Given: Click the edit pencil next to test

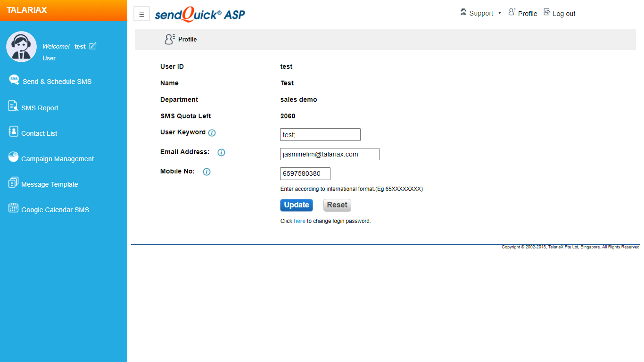Looking at the screenshot, I should click(92, 46).
